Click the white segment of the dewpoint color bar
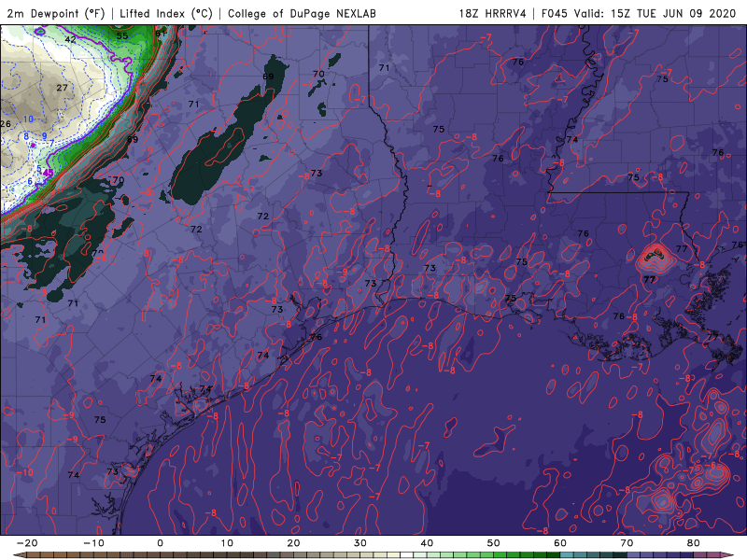Screen dimensions: 747x560 (407, 555)
